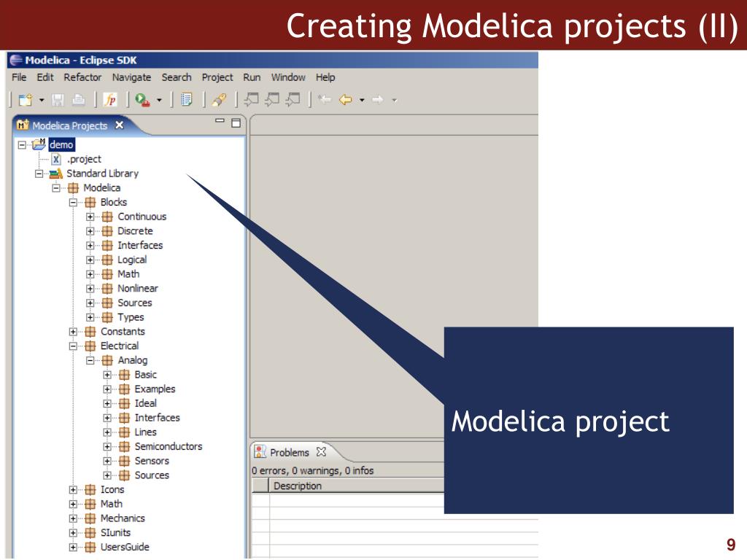
Task: Click the Save disk toolbar icon
Action: click(58, 100)
